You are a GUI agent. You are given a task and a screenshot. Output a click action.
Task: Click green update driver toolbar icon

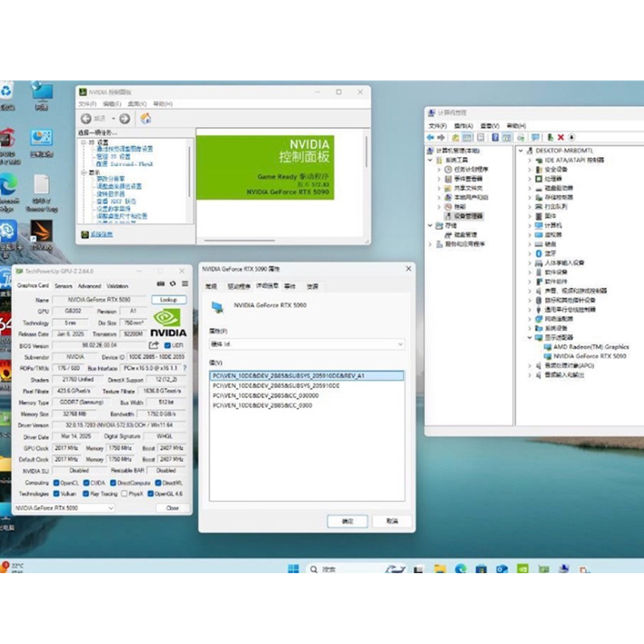pyautogui.click(x=550, y=137)
